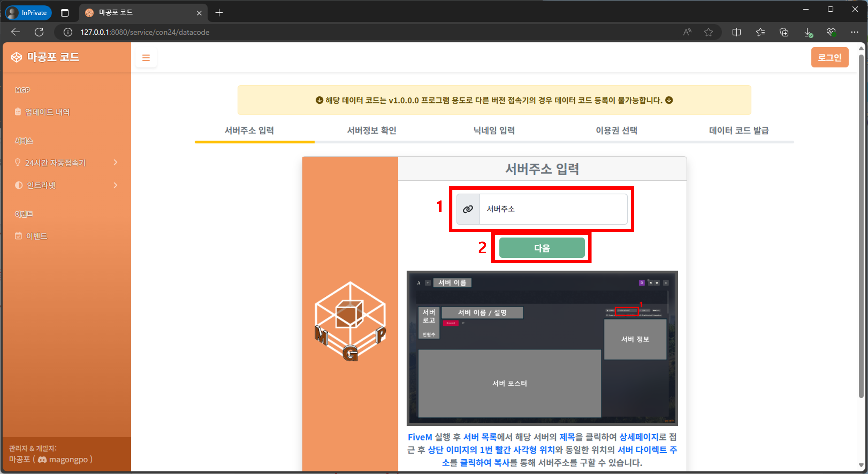The width and height of the screenshot is (868, 474).
Task: Open 24시간 자동접속기 sidebar item
Action: (66, 163)
